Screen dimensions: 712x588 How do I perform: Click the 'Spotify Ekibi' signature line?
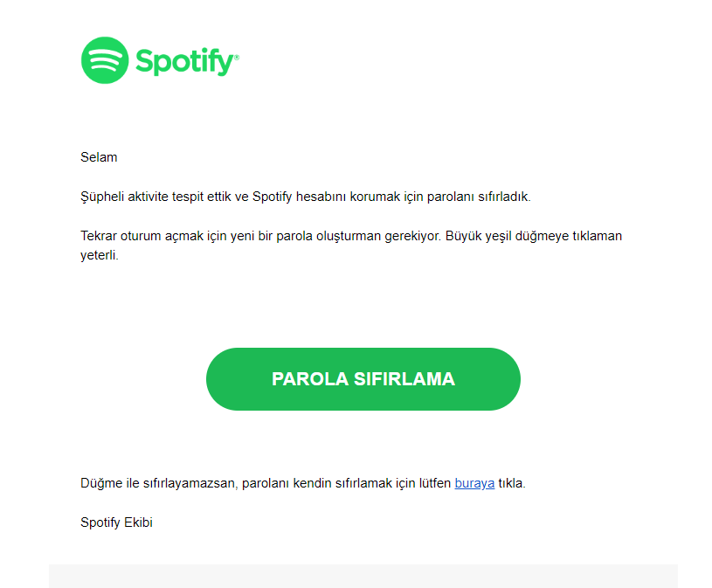tap(116, 522)
